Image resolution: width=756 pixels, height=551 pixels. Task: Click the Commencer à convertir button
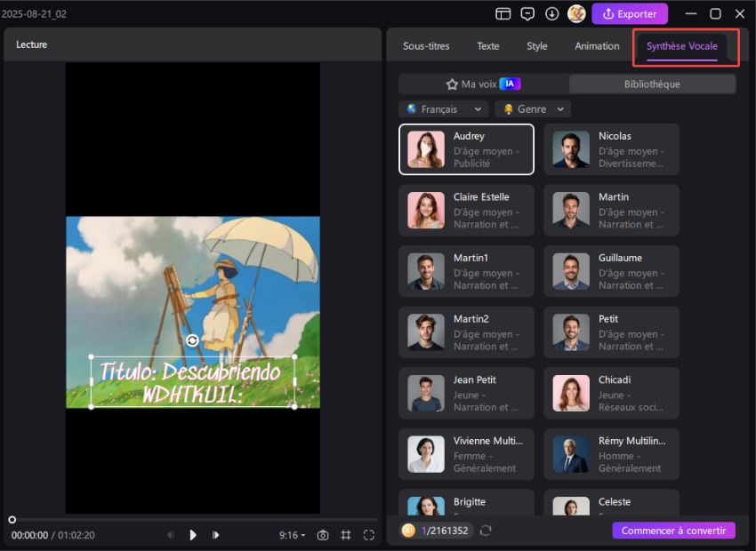(673, 531)
